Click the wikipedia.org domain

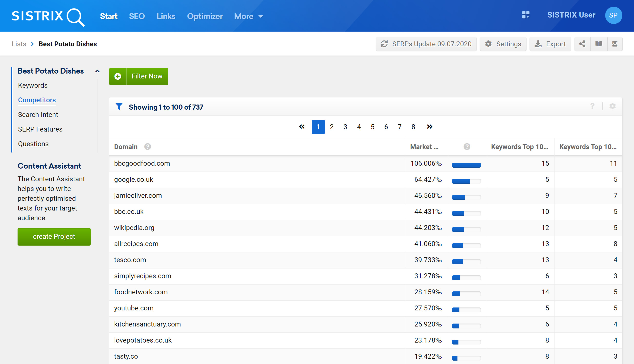134,228
